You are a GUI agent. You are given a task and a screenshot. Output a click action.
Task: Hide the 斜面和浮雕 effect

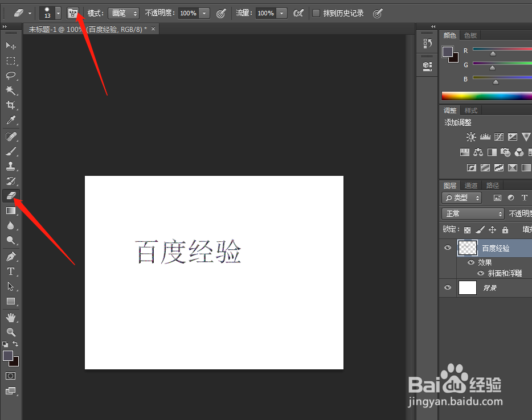[x=481, y=273]
